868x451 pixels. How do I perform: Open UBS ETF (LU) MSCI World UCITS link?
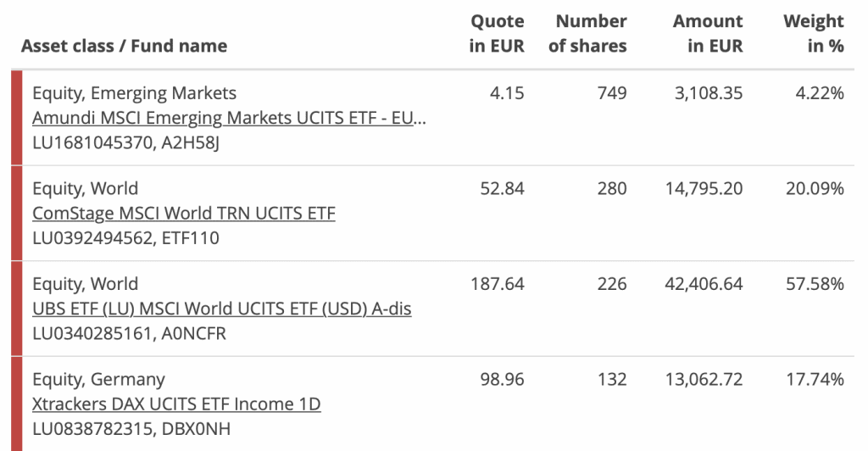[x=222, y=309]
